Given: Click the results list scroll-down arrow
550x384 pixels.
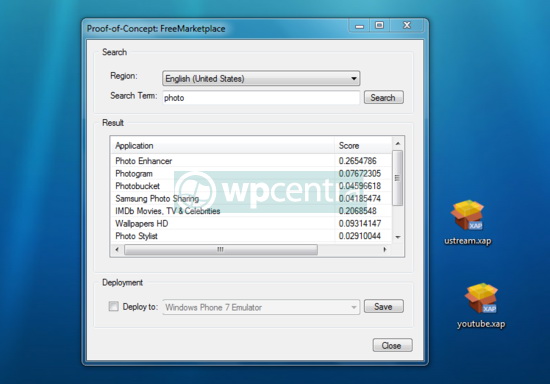Looking at the screenshot, I should [398, 237].
